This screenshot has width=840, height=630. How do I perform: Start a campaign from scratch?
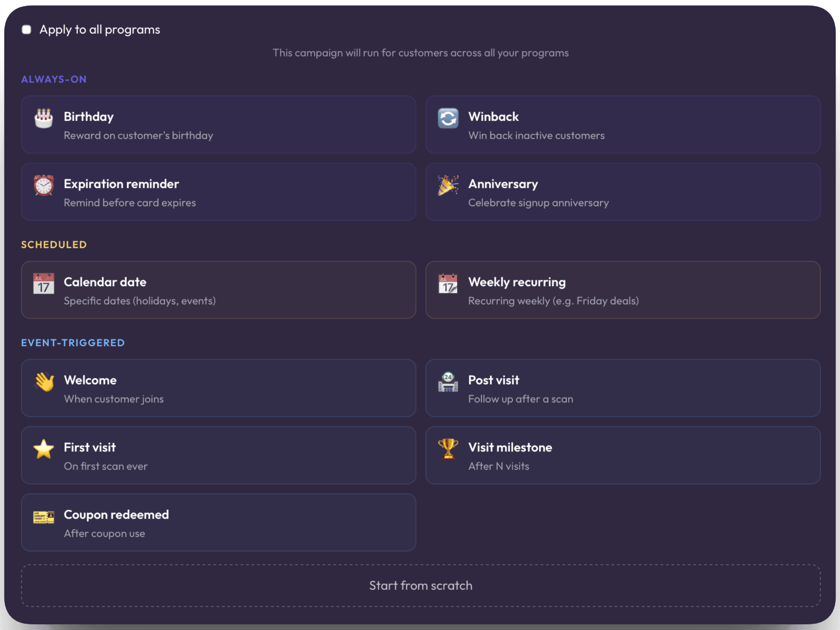point(420,585)
